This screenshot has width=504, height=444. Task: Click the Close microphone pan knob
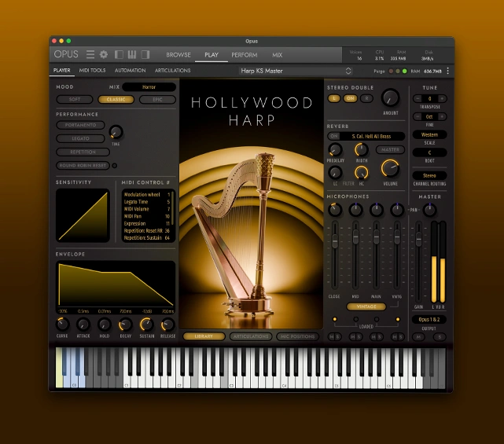coord(335,210)
